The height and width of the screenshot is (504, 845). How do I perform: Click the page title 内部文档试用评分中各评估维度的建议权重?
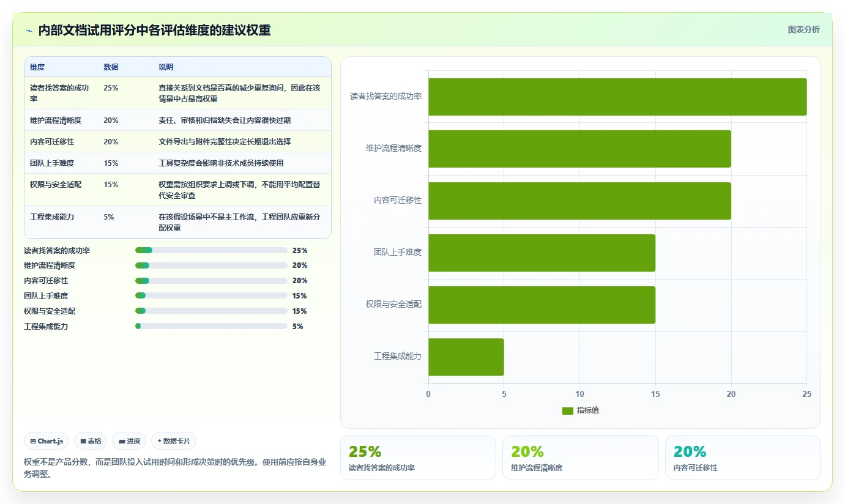pyautogui.click(x=154, y=31)
